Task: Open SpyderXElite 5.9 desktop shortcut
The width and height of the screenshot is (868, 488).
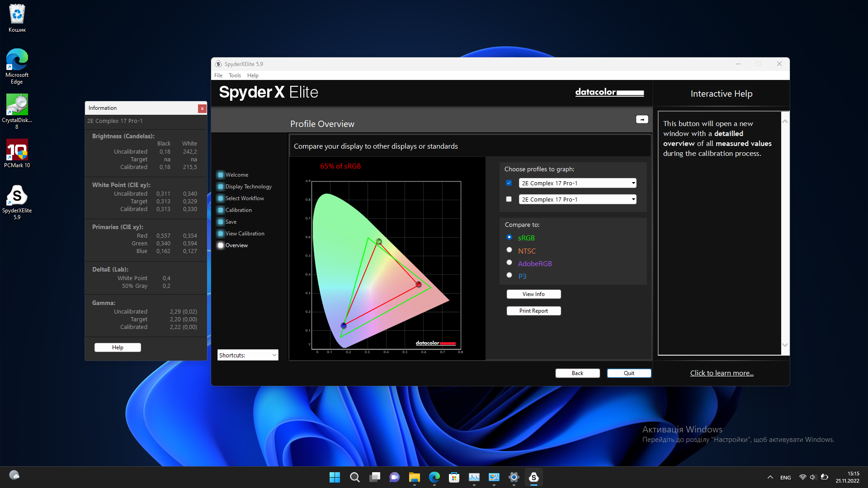Action: [x=17, y=202]
